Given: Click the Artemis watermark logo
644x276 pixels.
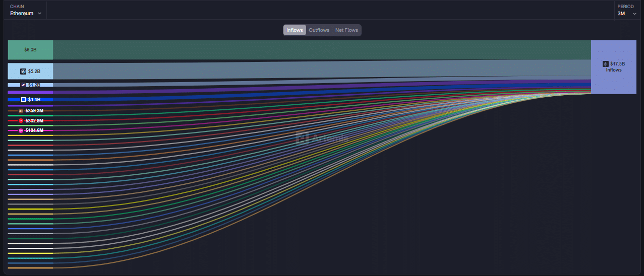Looking at the screenshot, I should tap(302, 138).
